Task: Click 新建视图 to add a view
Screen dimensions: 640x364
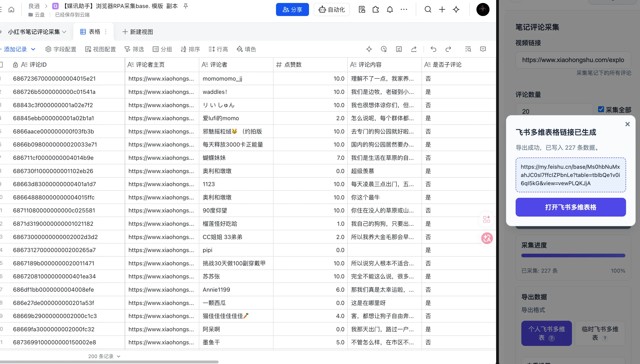Action: point(138,32)
